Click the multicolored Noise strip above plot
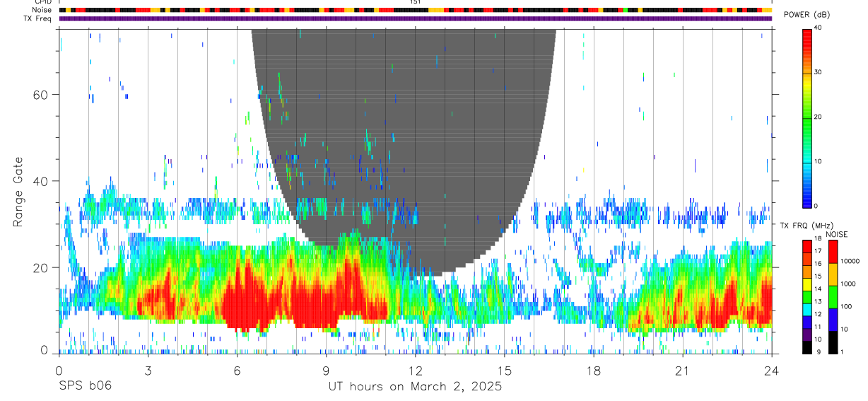868x401 pixels. pyautogui.click(x=416, y=10)
